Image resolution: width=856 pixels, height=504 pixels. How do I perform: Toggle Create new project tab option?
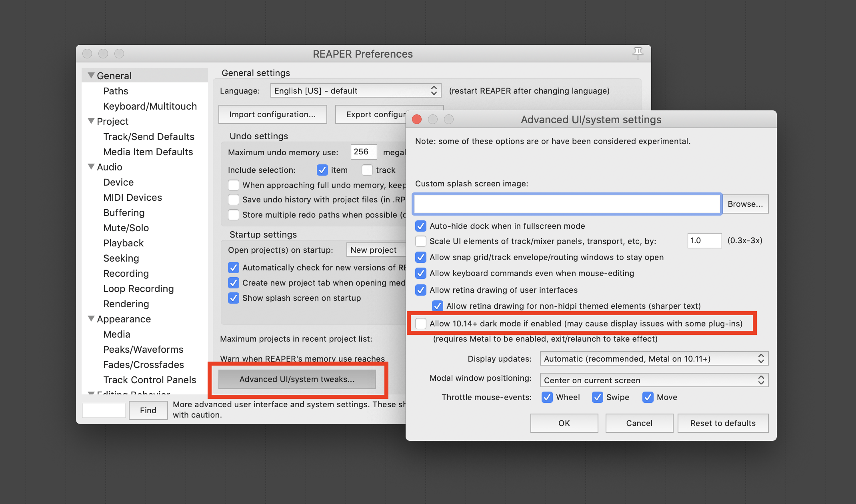point(234,283)
